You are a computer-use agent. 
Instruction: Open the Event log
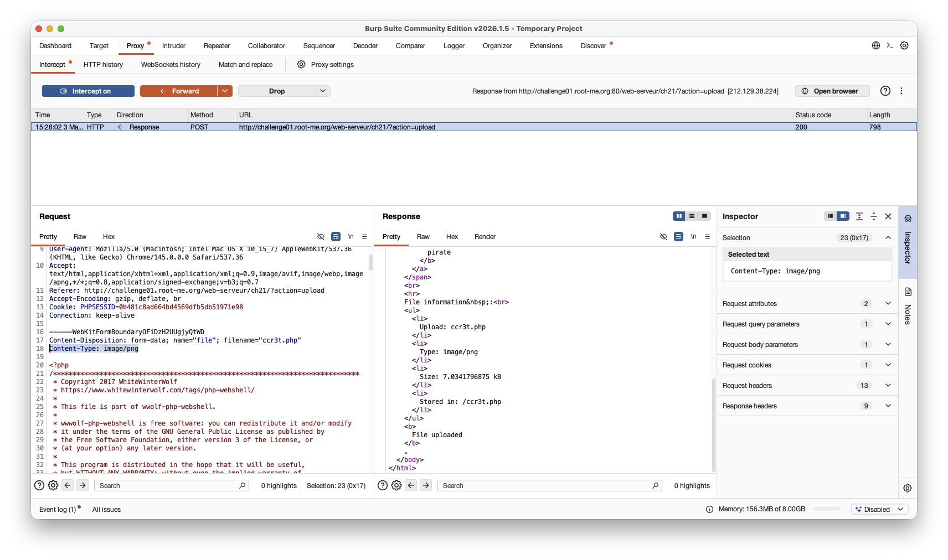[x=58, y=510]
